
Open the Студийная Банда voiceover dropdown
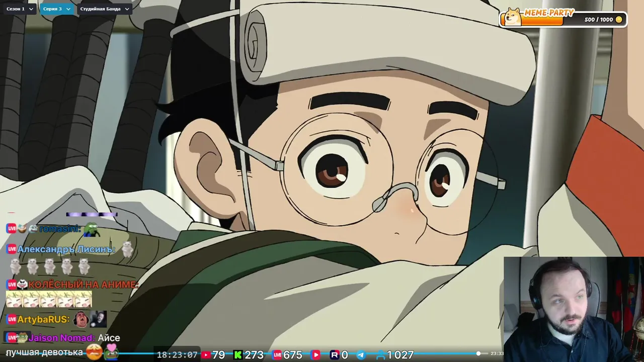pos(105,9)
